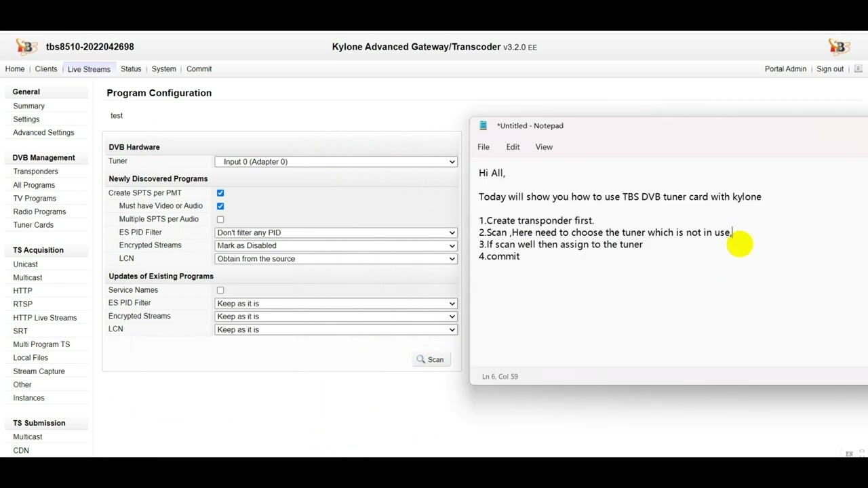Open Other in the sidebar
Image resolution: width=868 pixels, height=488 pixels.
click(22, 385)
